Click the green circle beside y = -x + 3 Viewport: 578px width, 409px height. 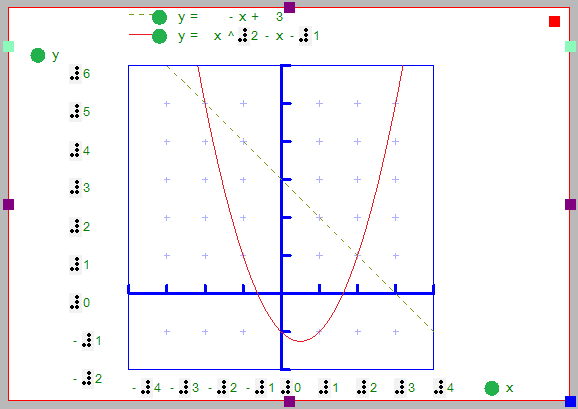point(159,17)
